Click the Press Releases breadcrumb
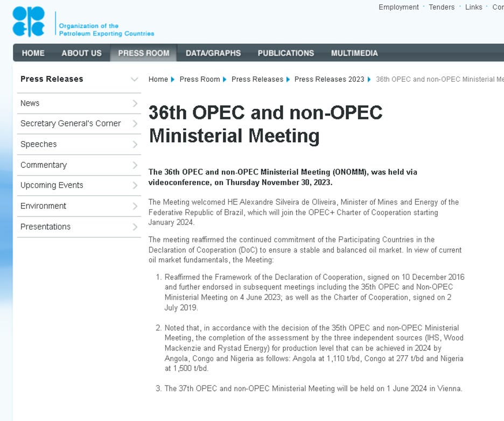This screenshot has height=421, width=504. coord(257,79)
